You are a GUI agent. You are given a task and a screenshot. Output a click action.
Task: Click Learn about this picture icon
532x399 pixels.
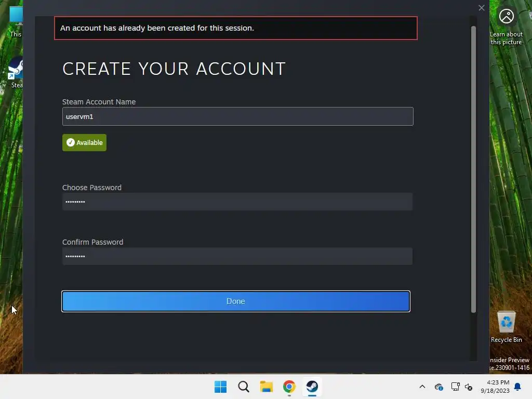tap(506, 26)
